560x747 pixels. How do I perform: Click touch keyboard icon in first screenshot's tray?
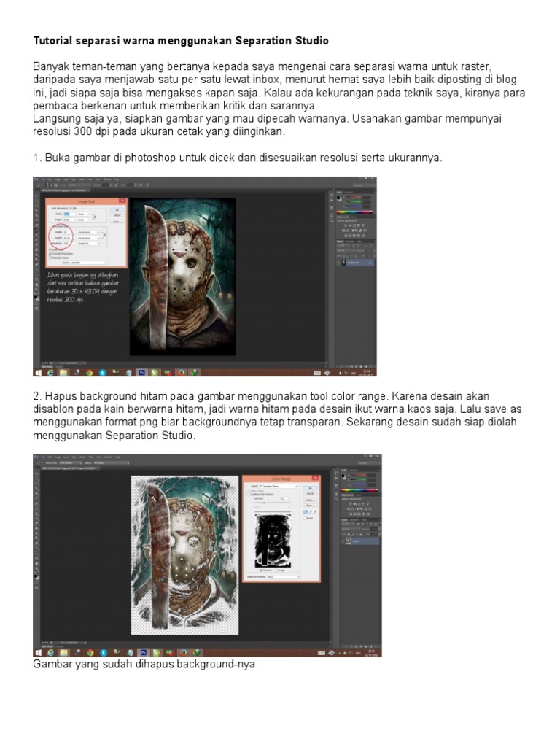coord(317,373)
